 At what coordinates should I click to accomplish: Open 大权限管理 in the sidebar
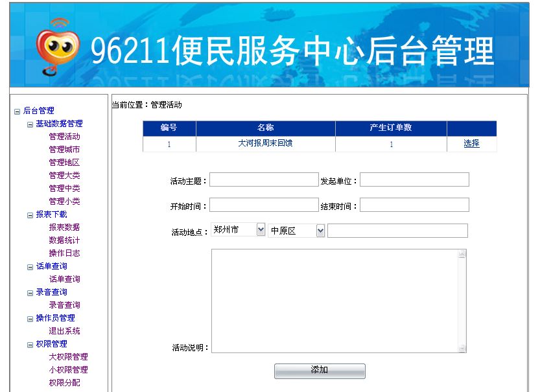[68, 357]
